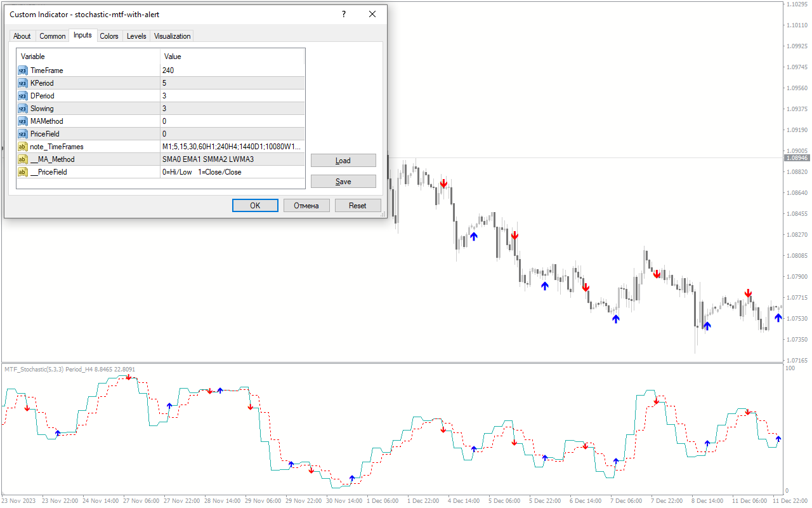Click the KPeriod variable icon
Screen dimensions: 812x508
(x=23, y=83)
